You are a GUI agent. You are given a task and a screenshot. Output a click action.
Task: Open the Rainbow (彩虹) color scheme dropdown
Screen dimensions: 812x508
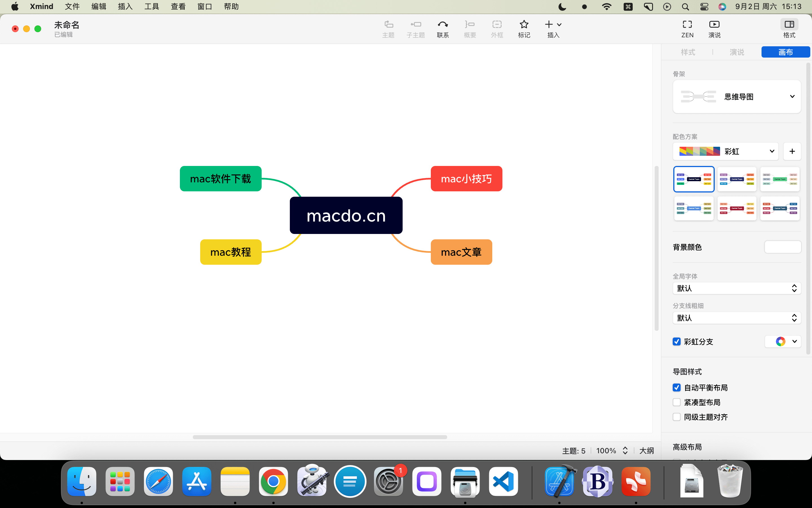click(x=725, y=151)
